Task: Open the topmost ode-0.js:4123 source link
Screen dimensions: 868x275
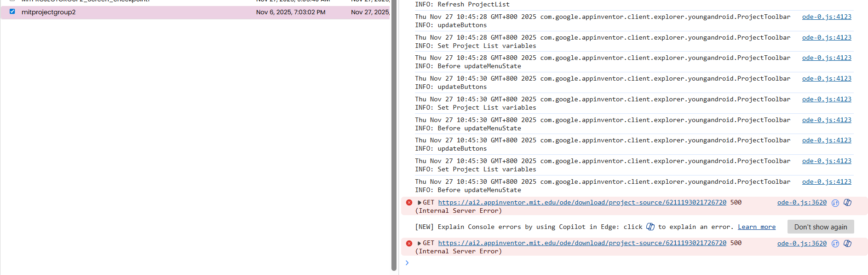Action: [x=827, y=17]
